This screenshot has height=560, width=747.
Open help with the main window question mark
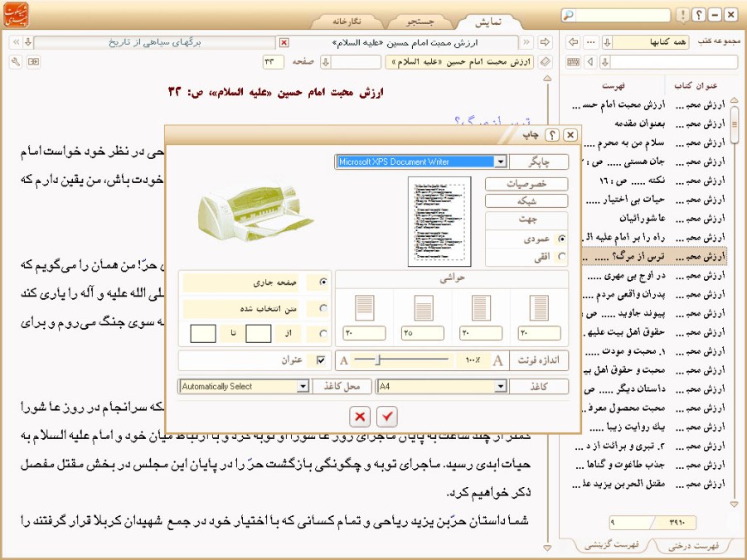click(698, 15)
